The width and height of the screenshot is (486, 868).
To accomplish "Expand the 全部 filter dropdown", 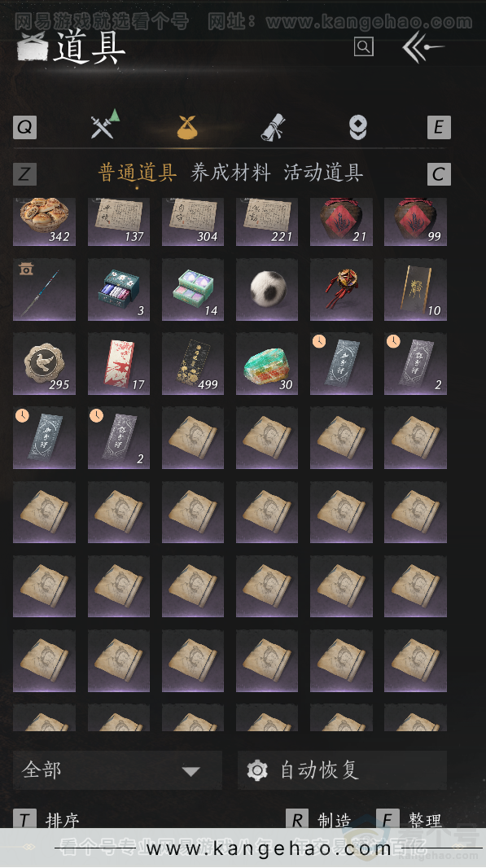I will (x=117, y=770).
